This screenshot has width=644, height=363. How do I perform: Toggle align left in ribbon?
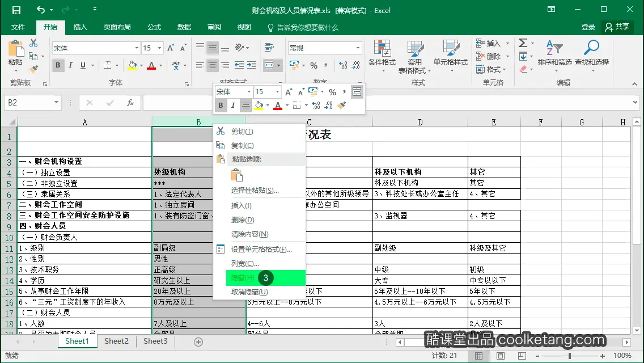click(x=200, y=65)
